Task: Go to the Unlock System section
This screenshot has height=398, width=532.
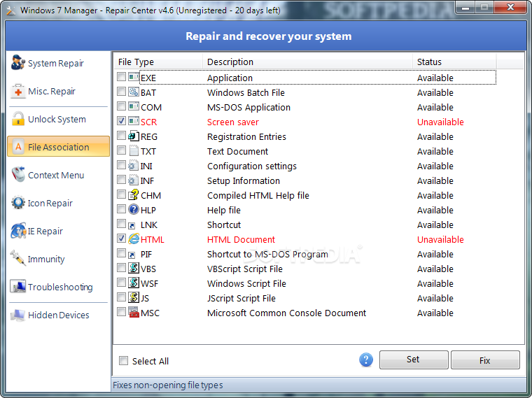Action: coord(58,120)
